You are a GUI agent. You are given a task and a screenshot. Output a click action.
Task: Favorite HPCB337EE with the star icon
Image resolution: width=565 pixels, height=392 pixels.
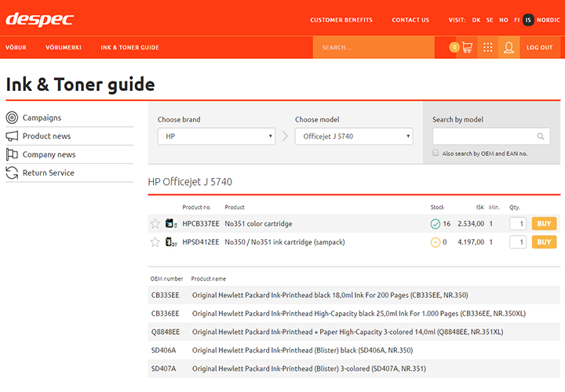coord(155,223)
